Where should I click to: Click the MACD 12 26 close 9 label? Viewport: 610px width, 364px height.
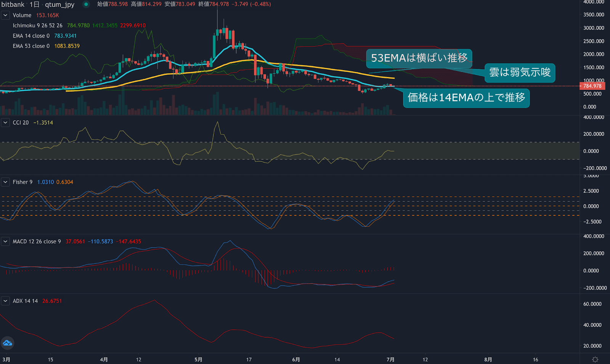(x=37, y=241)
